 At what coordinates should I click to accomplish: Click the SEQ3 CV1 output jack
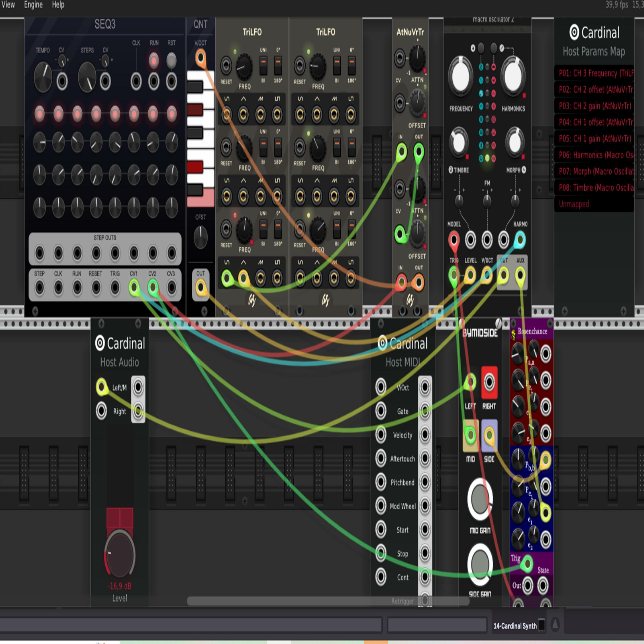coord(134,287)
